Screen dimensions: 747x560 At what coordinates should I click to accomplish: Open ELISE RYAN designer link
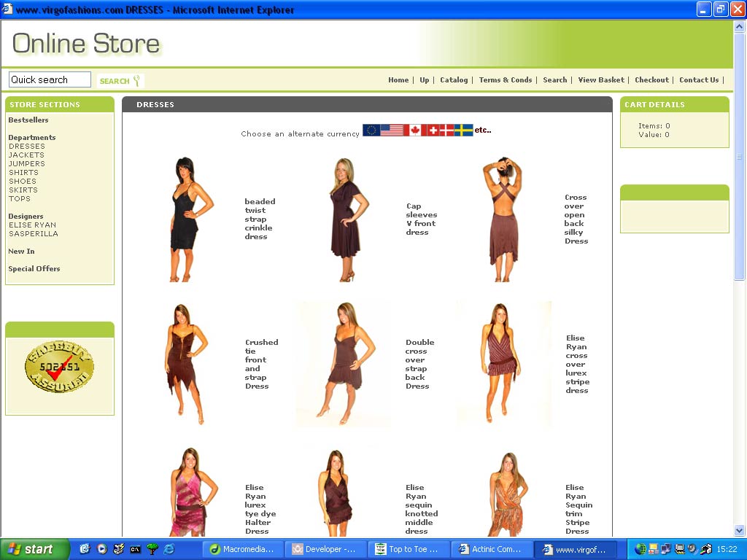pyautogui.click(x=32, y=225)
